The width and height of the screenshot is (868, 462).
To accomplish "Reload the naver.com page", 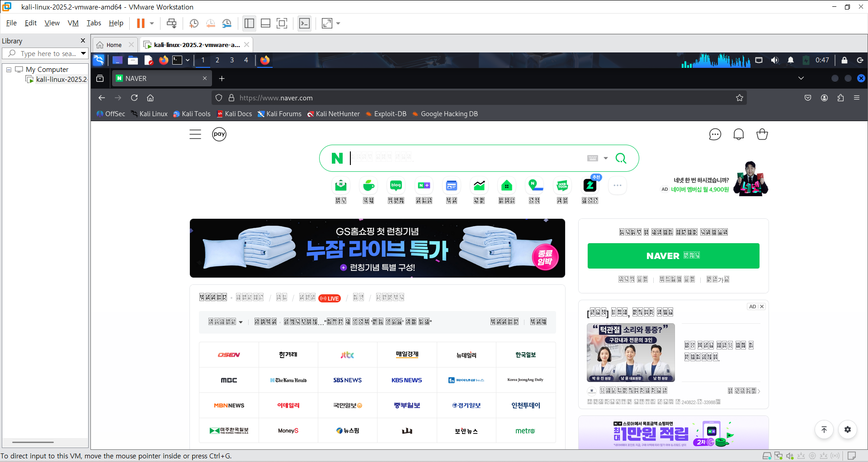I will [134, 98].
